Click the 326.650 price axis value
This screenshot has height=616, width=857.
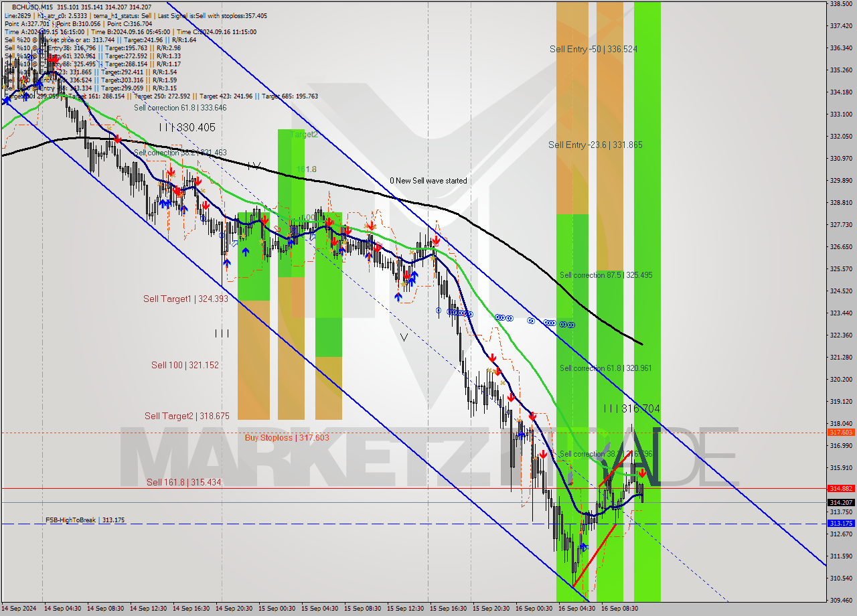click(x=840, y=247)
